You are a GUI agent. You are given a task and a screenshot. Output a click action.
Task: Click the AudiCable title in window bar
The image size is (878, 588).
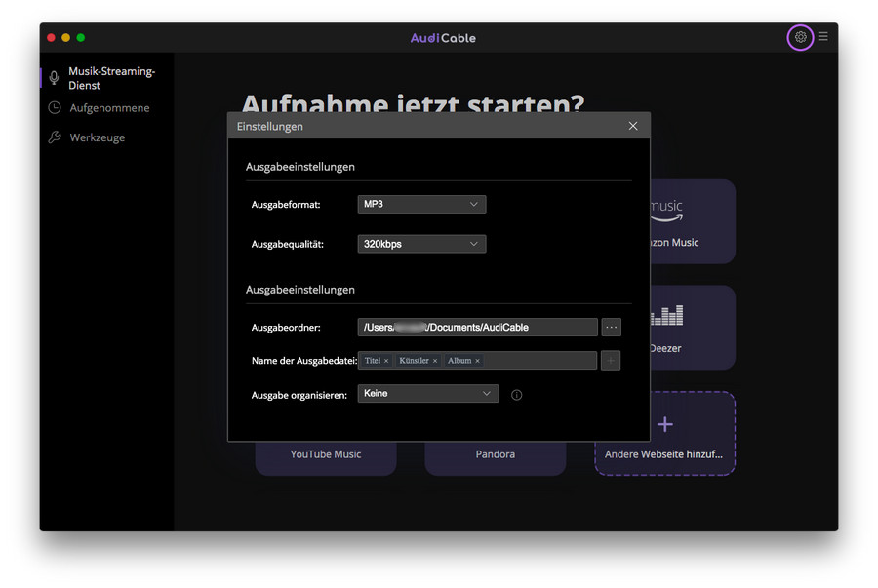(x=443, y=38)
